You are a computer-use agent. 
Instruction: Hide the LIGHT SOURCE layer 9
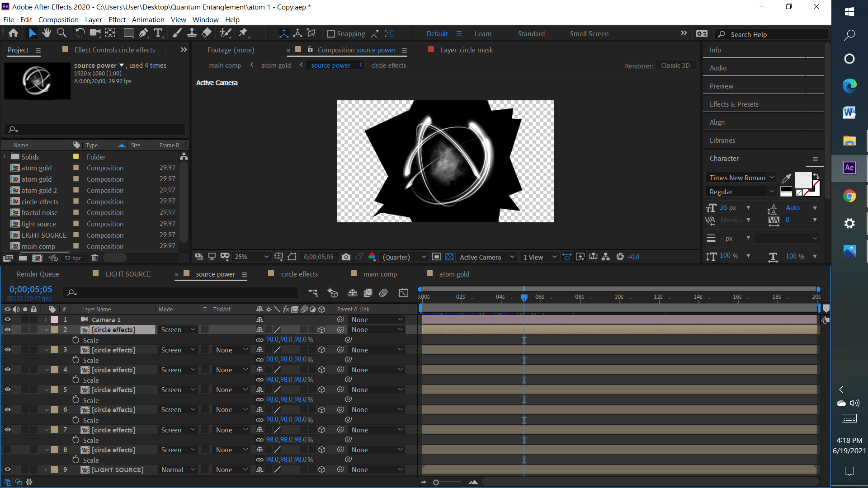[7, 469]
